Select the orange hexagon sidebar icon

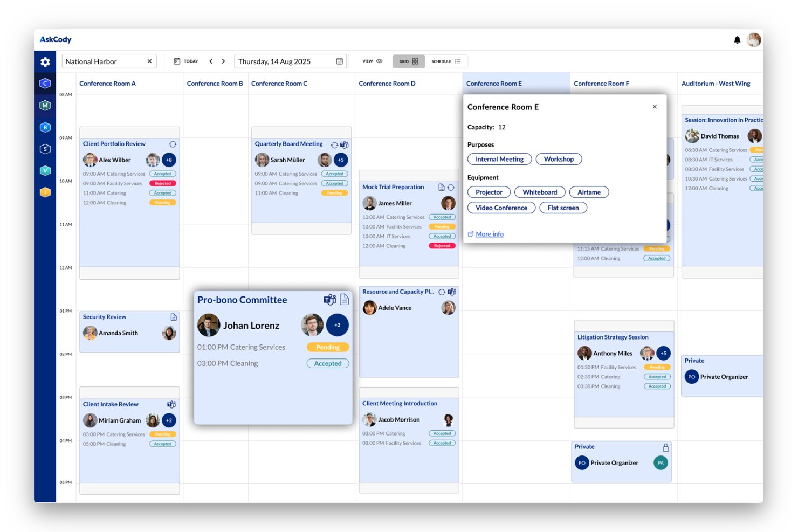click(45, 192)
